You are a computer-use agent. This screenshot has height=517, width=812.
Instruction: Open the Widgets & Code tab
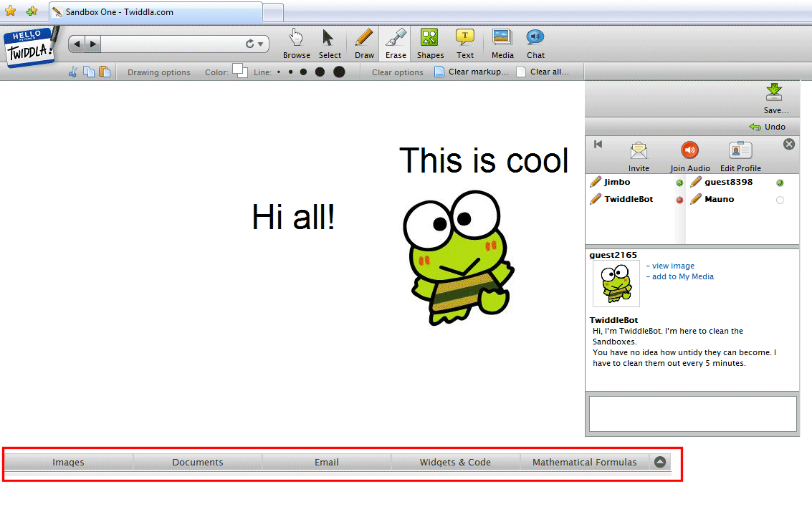455,462
